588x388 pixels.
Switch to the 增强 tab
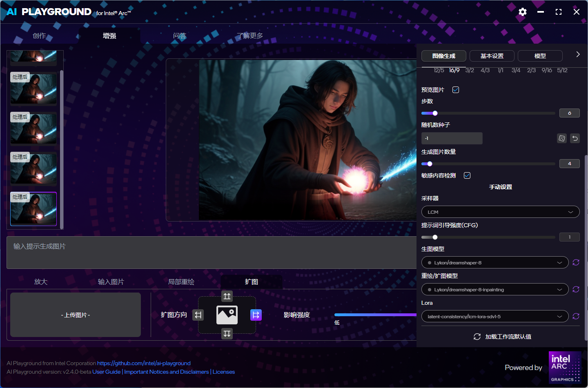[109, 36]
